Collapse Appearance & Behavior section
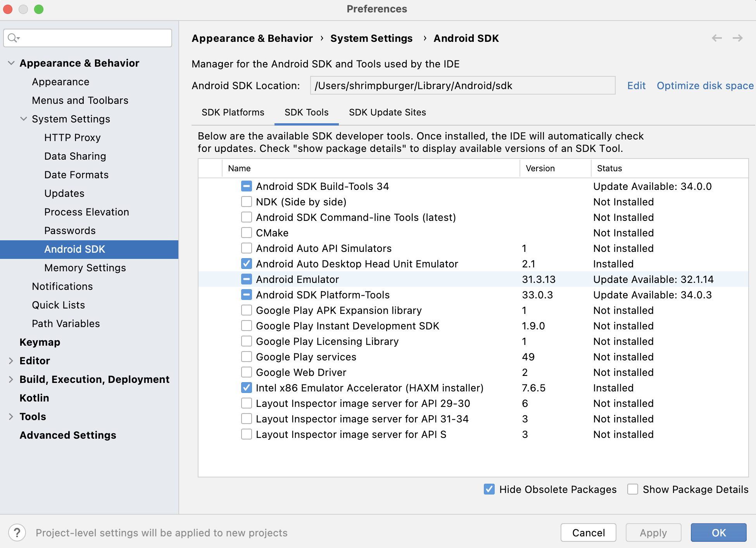The height and width of the screenshot is (548, 756). pyautogui.click(x=11, y=63)
